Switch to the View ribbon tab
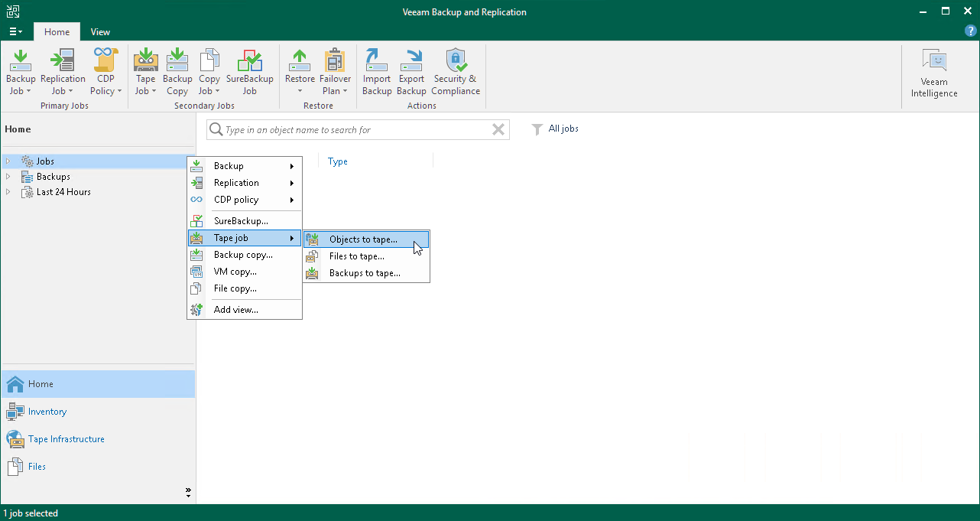The height and width of the screenshot is (521, 980). click(x=100, y=32)
